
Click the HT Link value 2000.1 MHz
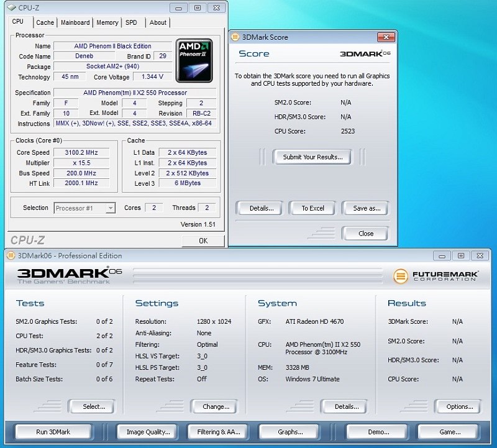(81, 183)
